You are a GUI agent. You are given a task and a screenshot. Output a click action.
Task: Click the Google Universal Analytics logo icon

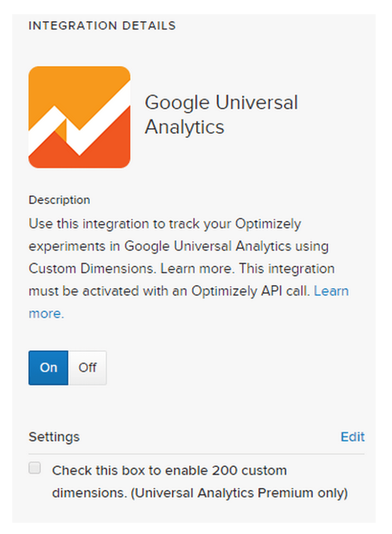79,116
